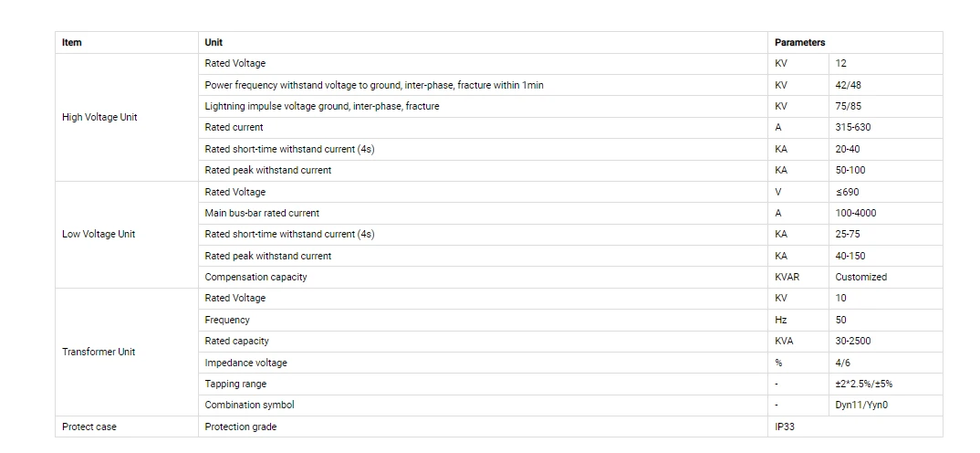Click the Lightning impulse voltage row text
This screenshot has width=980, height=453.
[x=322, y=106]
